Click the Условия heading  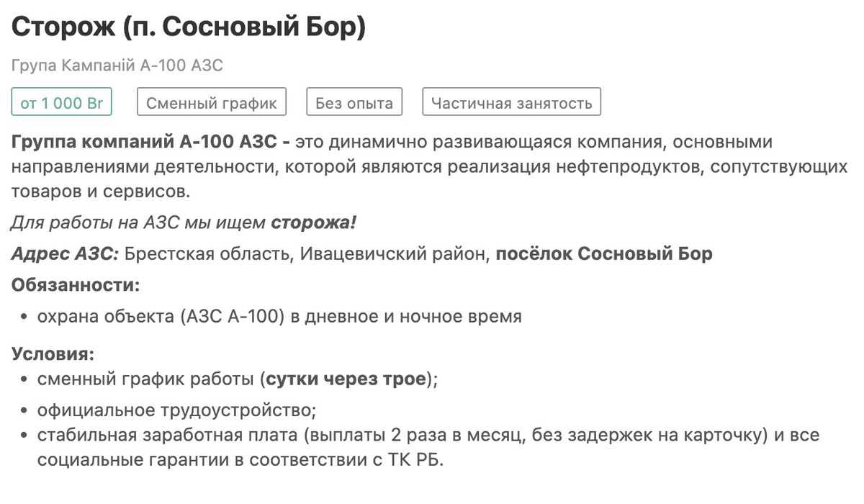pos(53,354)
